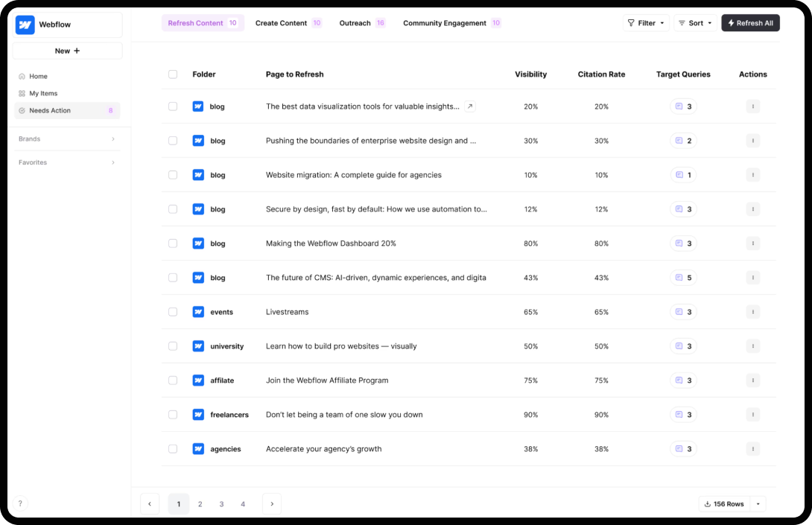Click the Webflow logo icon in sidebar
This screenshot has height=525, width=812.
(x=25, y=25)
